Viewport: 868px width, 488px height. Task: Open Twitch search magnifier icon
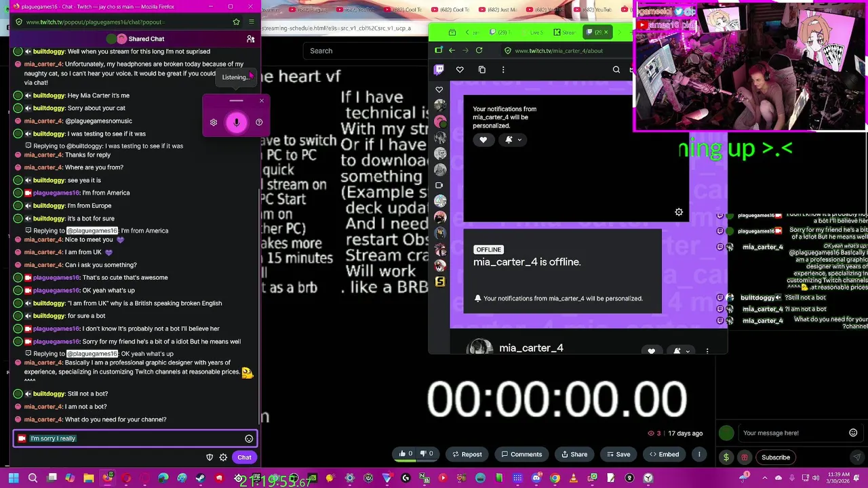click(x=616, y=69)
